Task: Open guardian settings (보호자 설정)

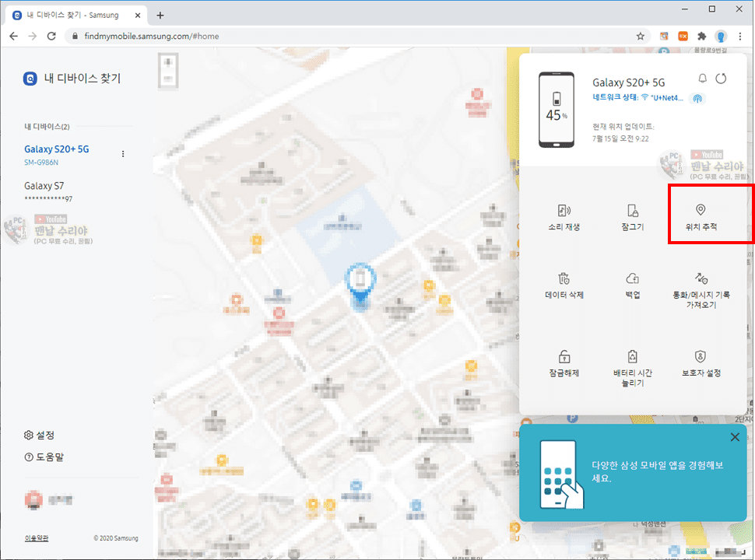Action: (701, 363)
